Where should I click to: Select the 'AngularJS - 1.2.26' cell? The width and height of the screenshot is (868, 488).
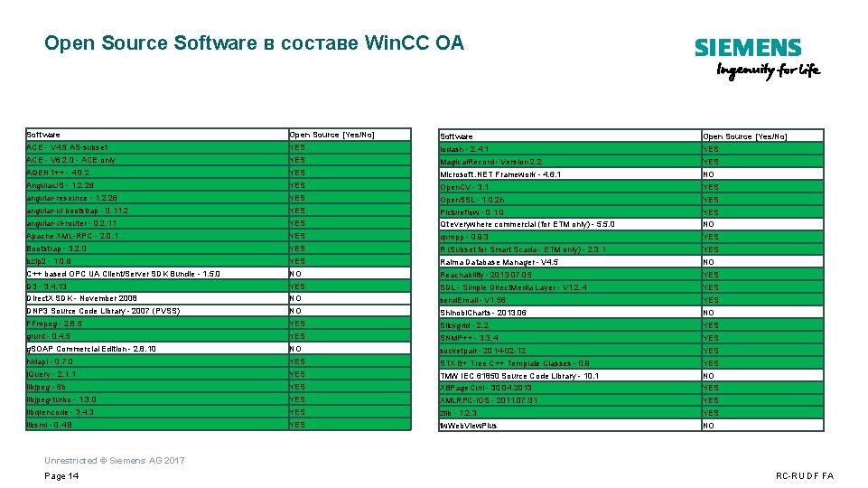click(x=157, y=185)
